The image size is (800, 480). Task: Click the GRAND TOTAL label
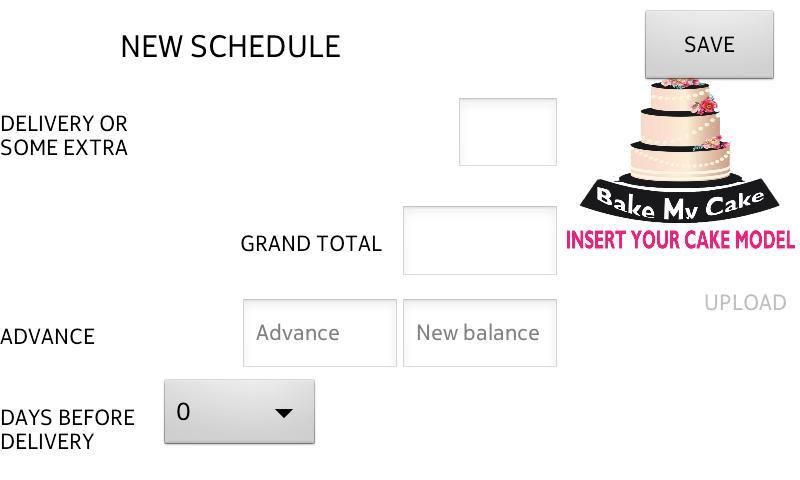[311, 244]
